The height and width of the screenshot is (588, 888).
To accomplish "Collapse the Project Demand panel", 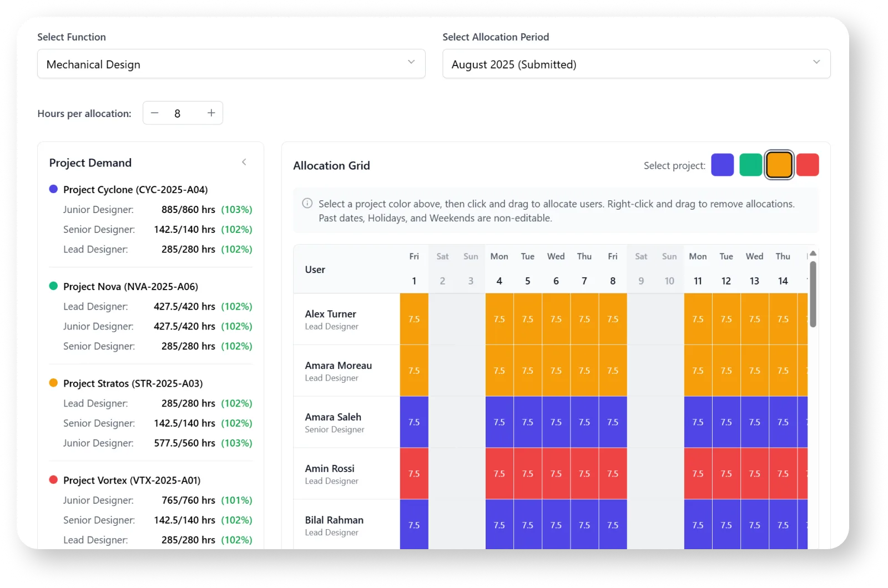I will [x=244, y=162].
